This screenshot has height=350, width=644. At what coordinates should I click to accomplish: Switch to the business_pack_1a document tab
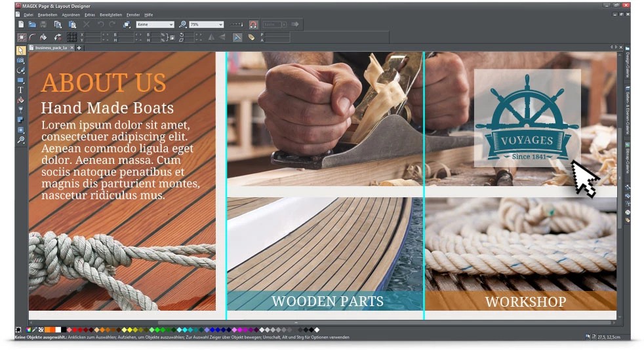coord(51,48)
